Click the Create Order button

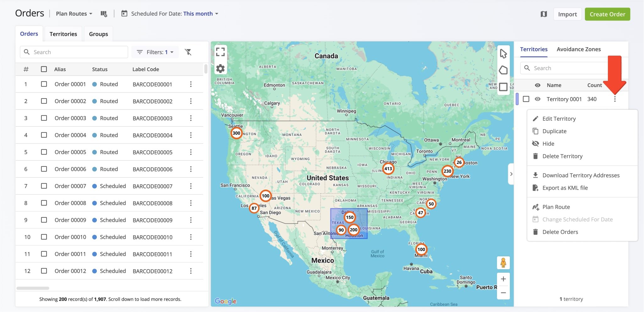pyautogui.click(x=607, y=14)
